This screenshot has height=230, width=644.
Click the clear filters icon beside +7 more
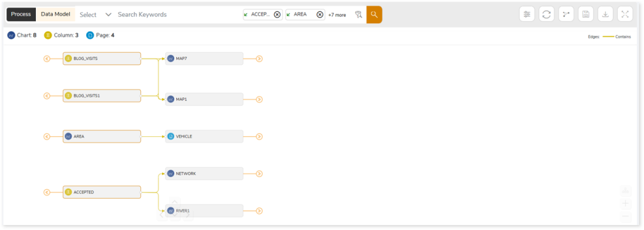click(358, 15)
